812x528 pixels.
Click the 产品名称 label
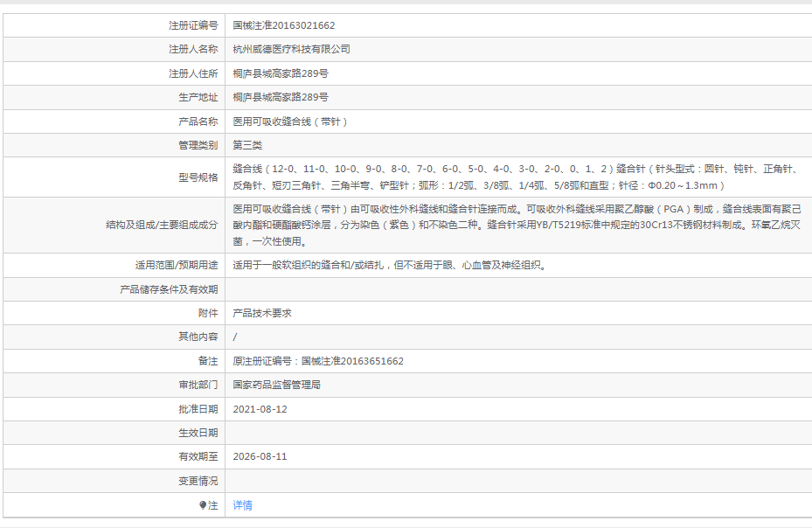click(x=198, y=122)
